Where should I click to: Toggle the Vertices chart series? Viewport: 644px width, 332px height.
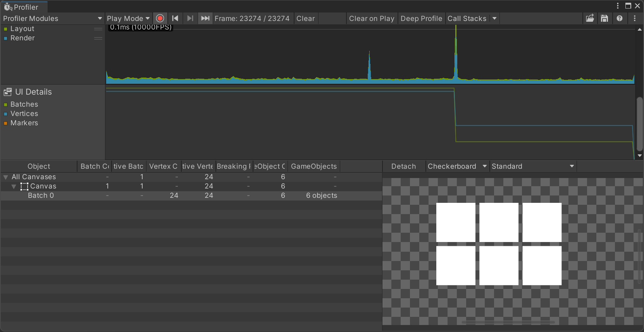tap(5, 114)
